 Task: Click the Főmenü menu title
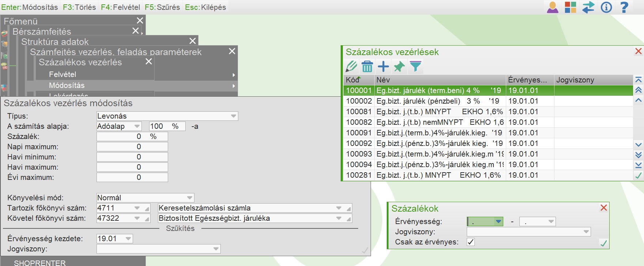coord(21,21)
